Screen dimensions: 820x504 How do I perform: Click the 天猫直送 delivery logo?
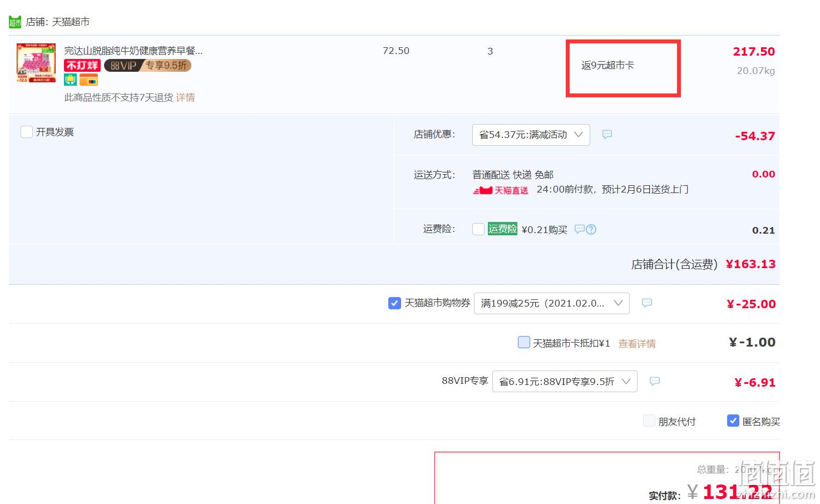coord(500,190)
